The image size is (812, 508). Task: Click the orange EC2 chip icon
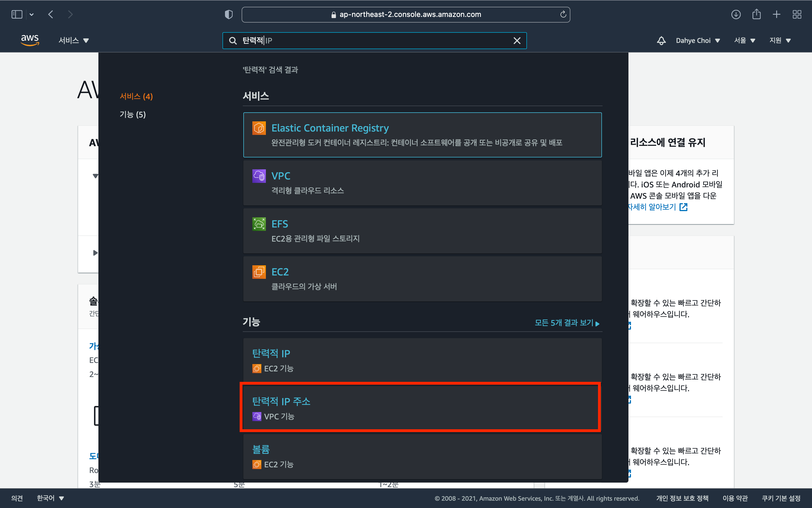point(259,272)
